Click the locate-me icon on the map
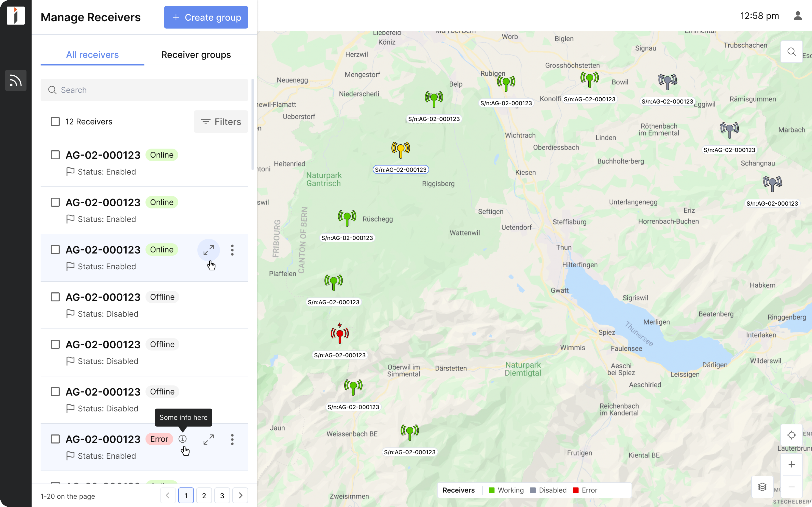Screen dimensions: 812x507 click(791, 435)
